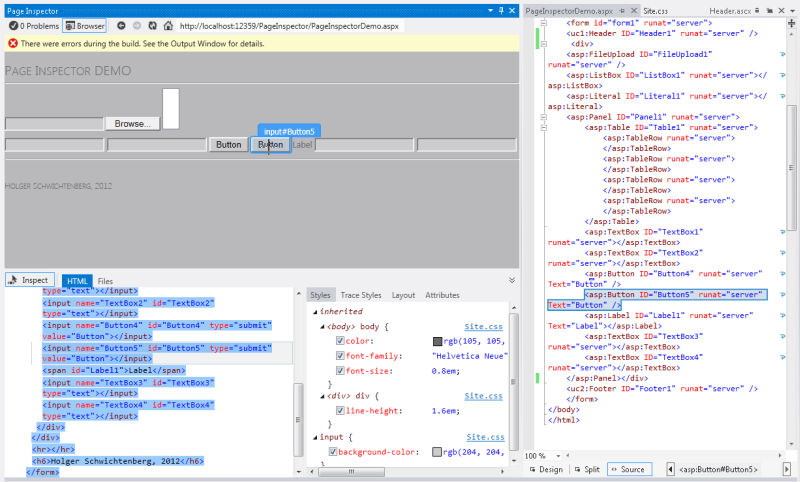Open the Site.css link beside the body rule

(x=483, y=326)
